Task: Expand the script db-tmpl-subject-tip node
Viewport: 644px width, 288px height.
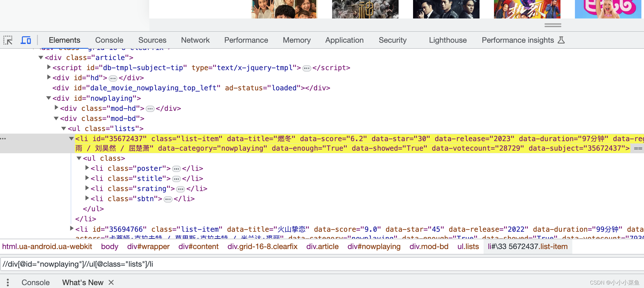Action: coord(49,67)
